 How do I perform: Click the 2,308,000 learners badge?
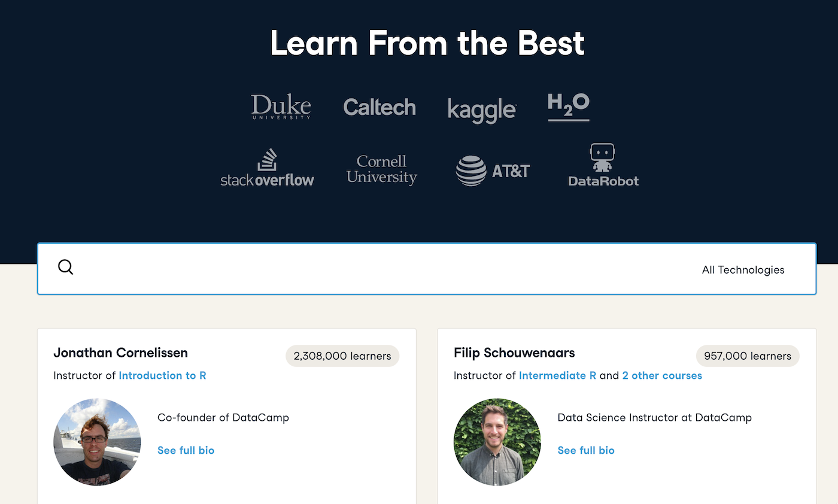pyautogui.click(x=342, y=356)
